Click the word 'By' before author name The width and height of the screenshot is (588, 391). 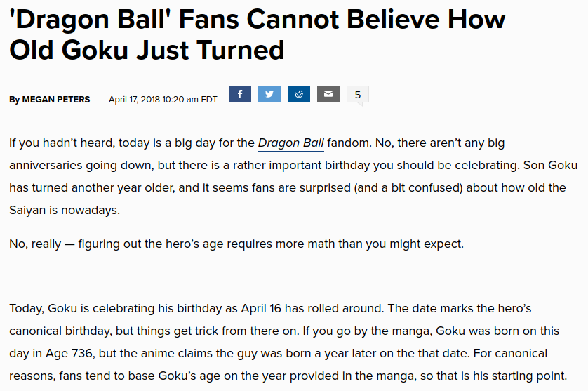[14, 100]
